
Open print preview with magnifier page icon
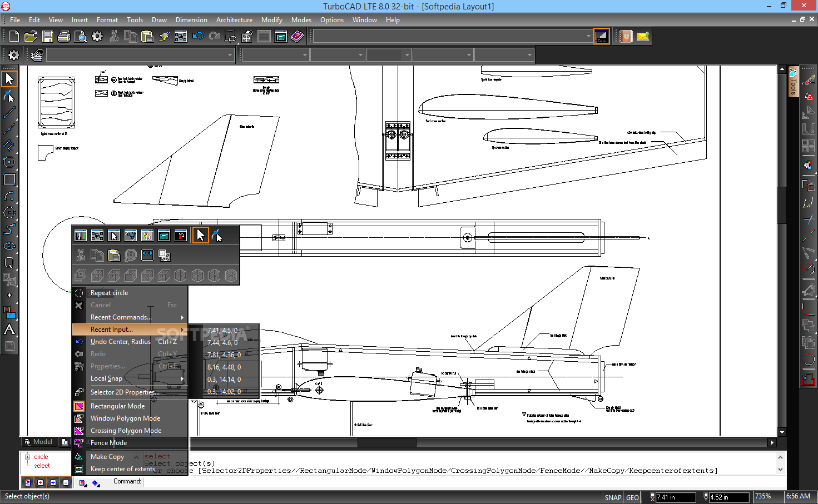(81, 37)
